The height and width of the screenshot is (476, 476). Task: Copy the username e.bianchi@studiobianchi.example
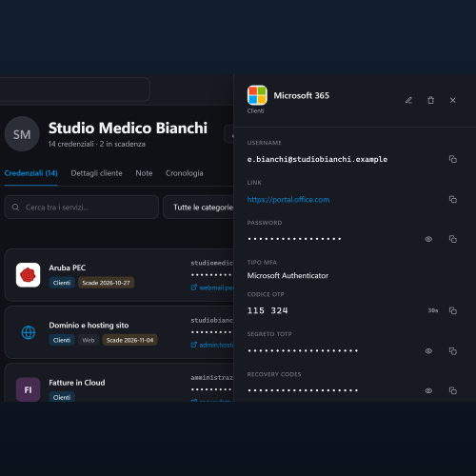point(453,159)
